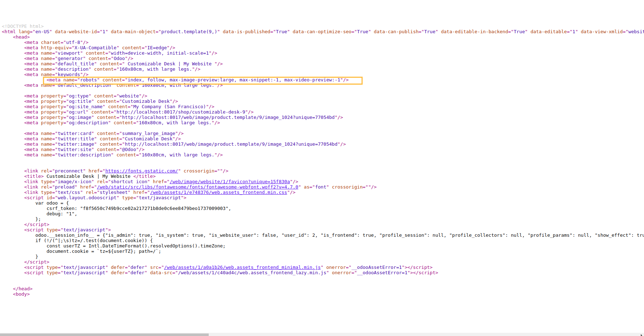
Task: Click the web.assets_frontend_lazy.min.js script line
Action: [231, 273]
